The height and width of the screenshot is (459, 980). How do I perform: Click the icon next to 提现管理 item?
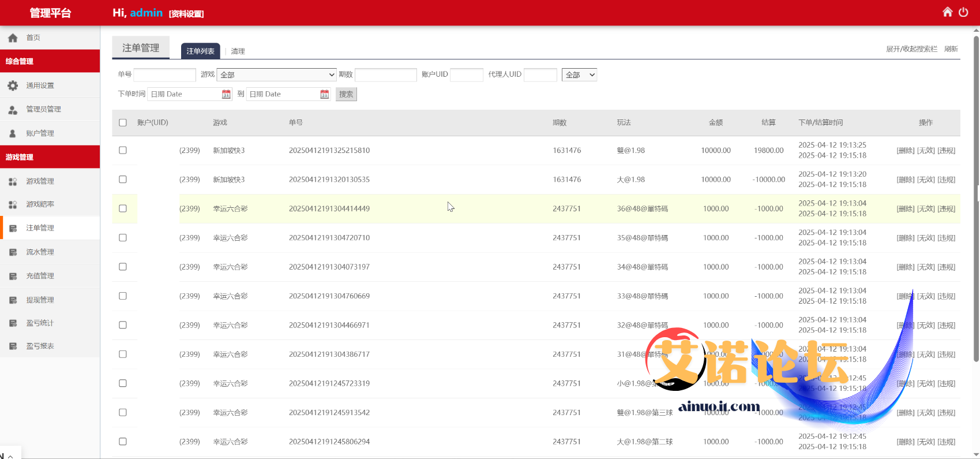(x=13, y=300)
